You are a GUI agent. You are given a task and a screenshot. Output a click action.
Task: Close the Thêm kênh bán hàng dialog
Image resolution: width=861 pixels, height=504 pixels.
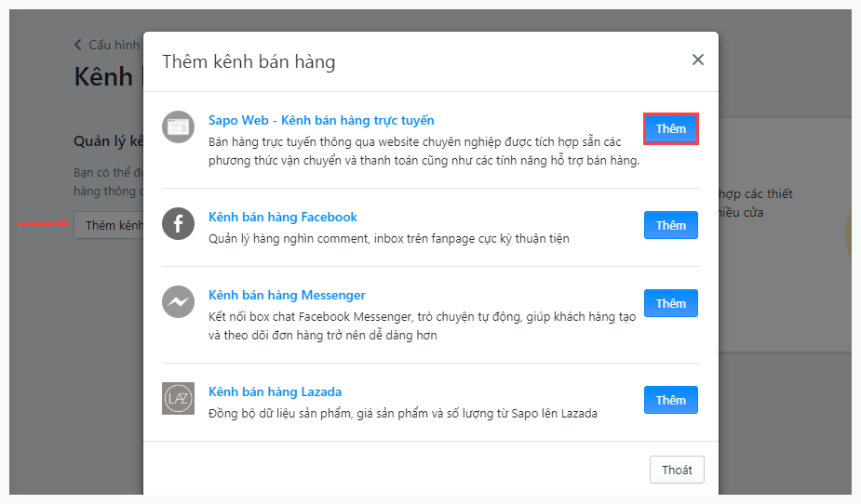[698, 60]
